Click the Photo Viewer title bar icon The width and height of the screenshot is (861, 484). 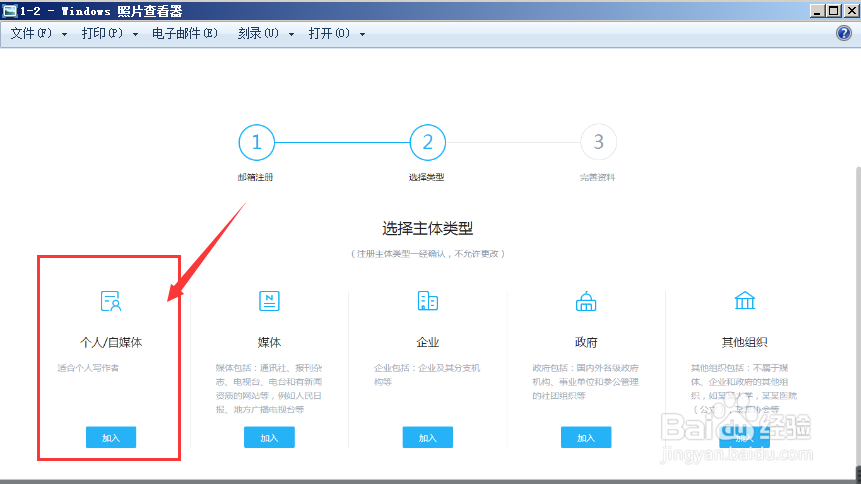pyautogui.click(x=9, y=10)
